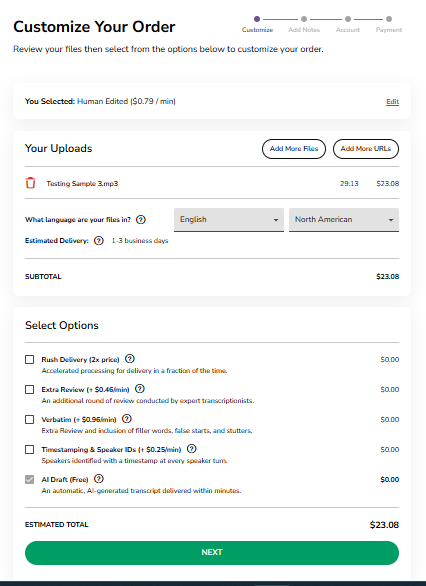Enable Timestamping & Speaker IDs checkbox
Screen dimensions: 426x586
[30, 449]
